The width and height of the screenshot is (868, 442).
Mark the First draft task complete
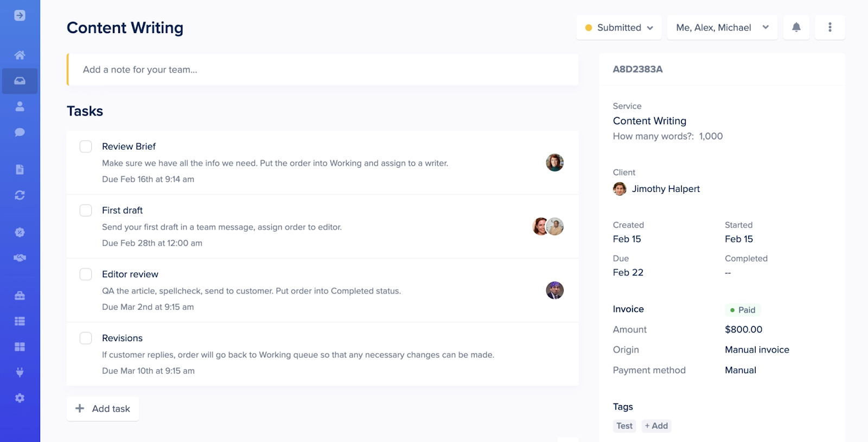(x=85, y=210)
